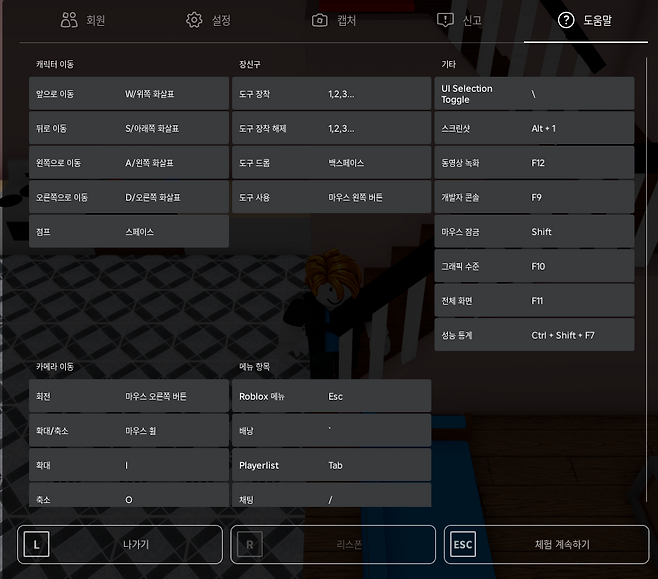
Task: Select the 앞으로 이동 shortcut row
Action: pos(129,94)
